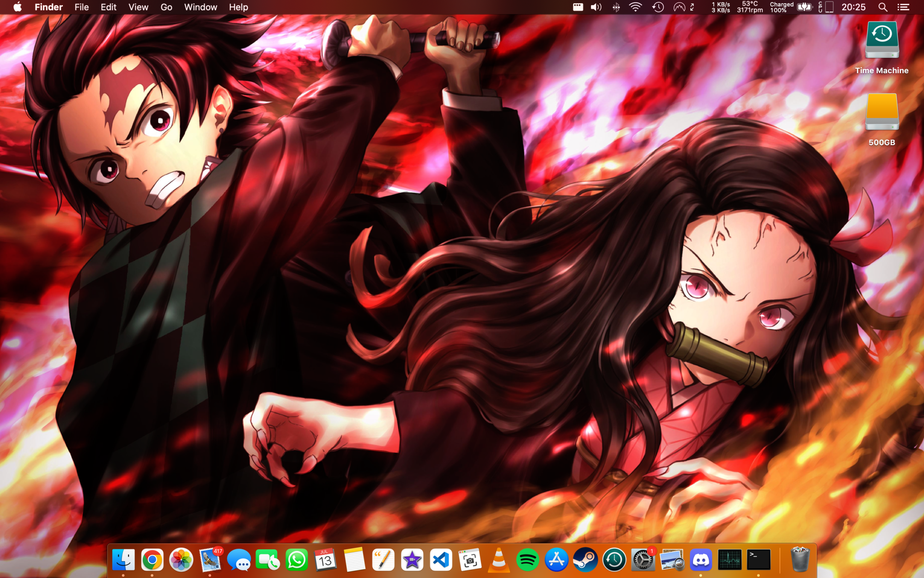924x578 pixels.
Task: Open Activity Monitor in the Dock
Action: [730, 560]
